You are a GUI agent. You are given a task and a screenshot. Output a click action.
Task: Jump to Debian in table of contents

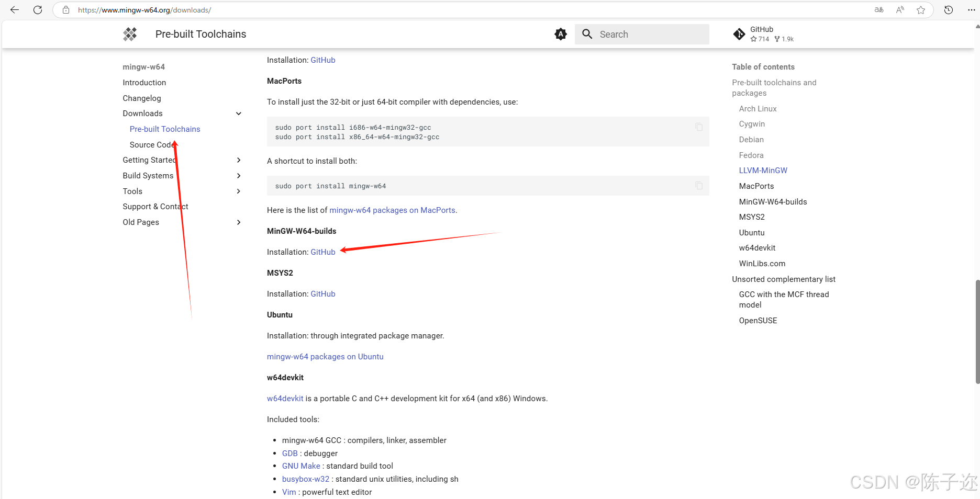click(751, 140)
